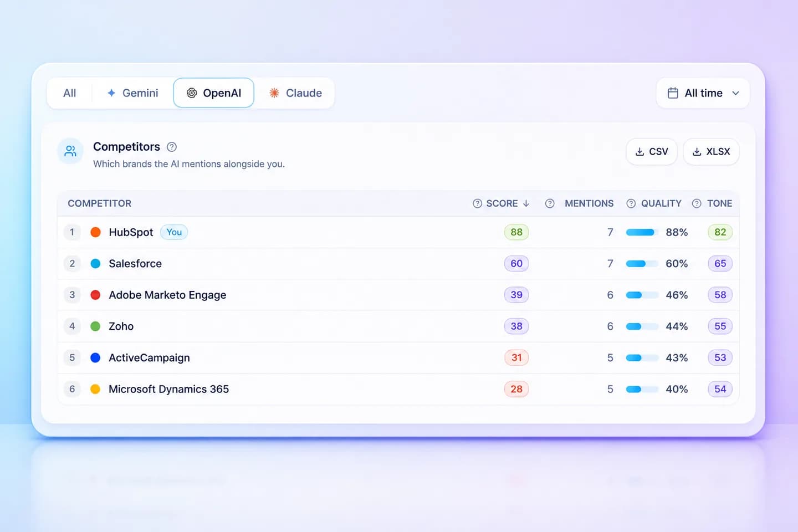The height and width of the screenshot is (532, 798).
Task: Expand the All time chevron arrow
Action: coord(736,93)
